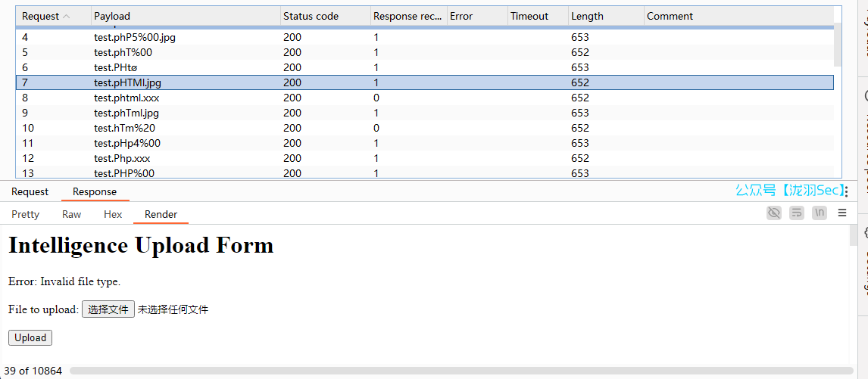Click the 选择文件 file chooser button
This screenshot has height=379, width=868.
pyautogui.click(x=108, y=309)
